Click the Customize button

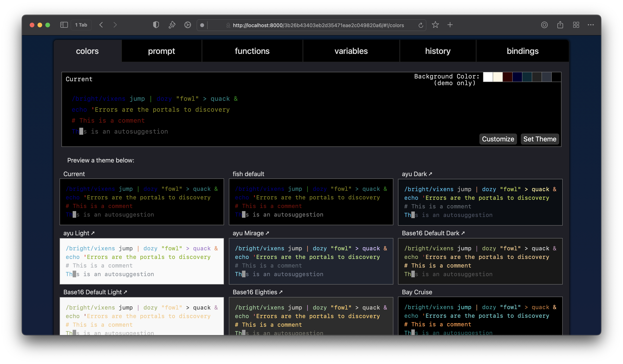coord(498,139)
